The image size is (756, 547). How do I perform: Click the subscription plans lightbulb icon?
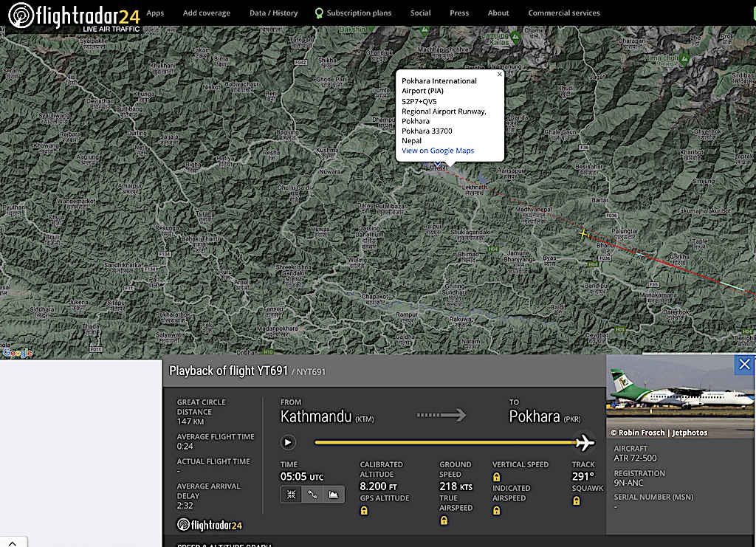click(x=319, y=13)
